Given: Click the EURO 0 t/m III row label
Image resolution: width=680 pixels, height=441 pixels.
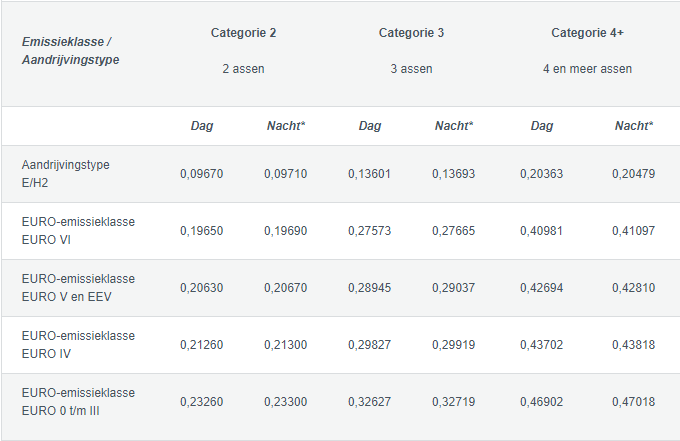Looking at the screenshot, I should tap(78, 402).
